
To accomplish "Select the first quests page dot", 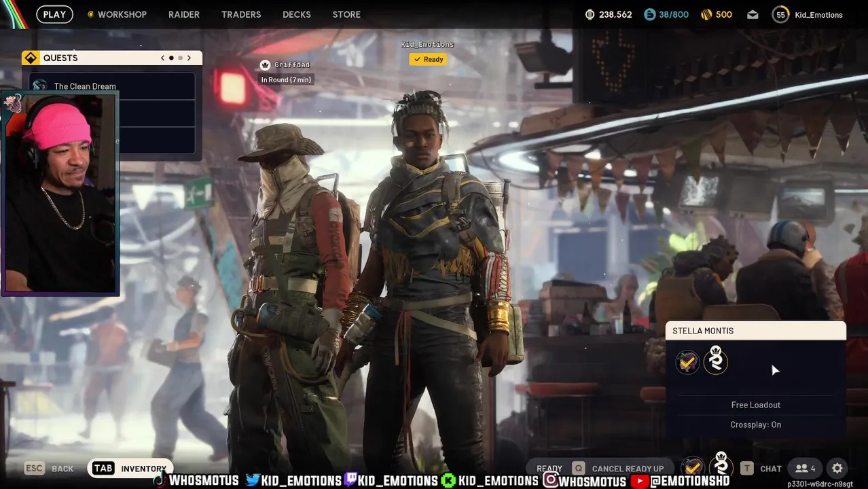I will pyautogui.click(x=171, y=58).
